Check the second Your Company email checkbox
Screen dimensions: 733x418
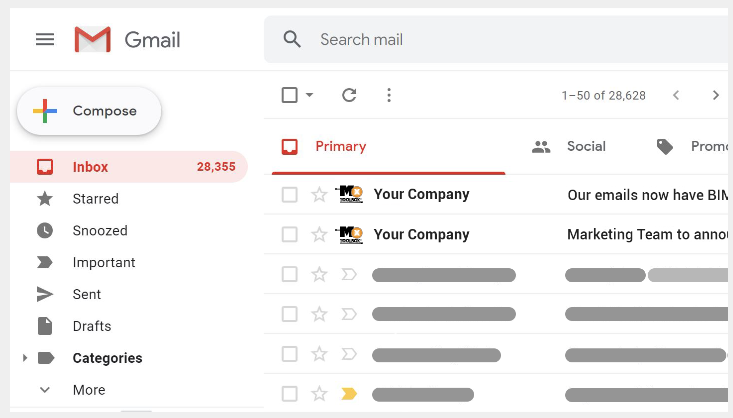click(x=290, y=235)
